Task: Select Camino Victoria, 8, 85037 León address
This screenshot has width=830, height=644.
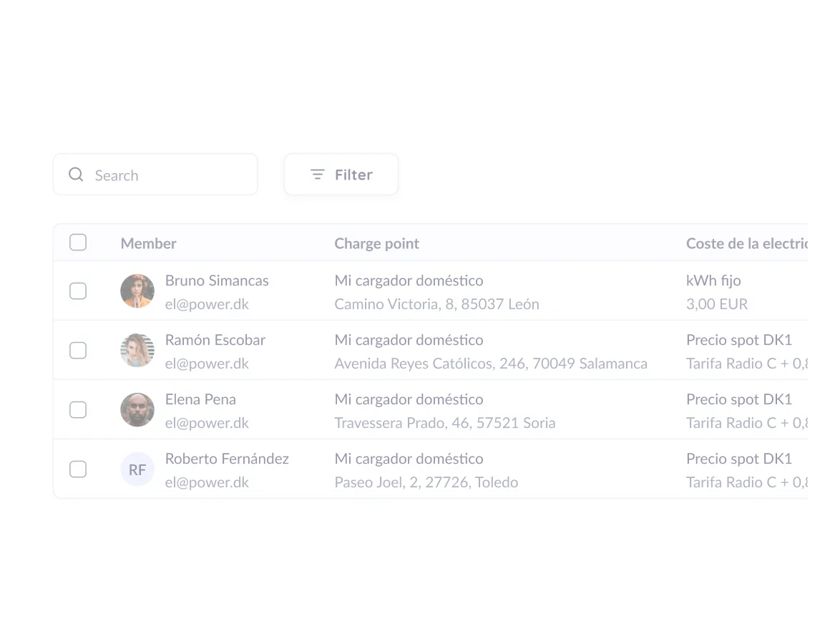Action: (436, 304)
